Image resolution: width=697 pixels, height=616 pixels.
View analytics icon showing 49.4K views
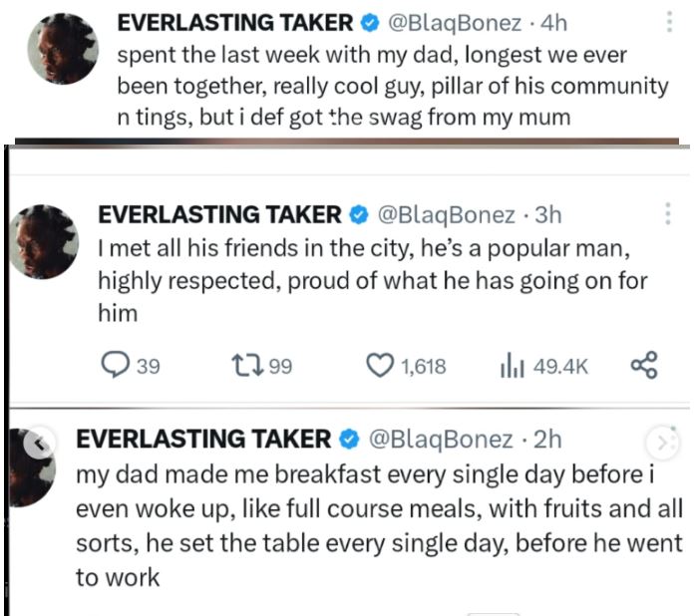click(513, 367)
